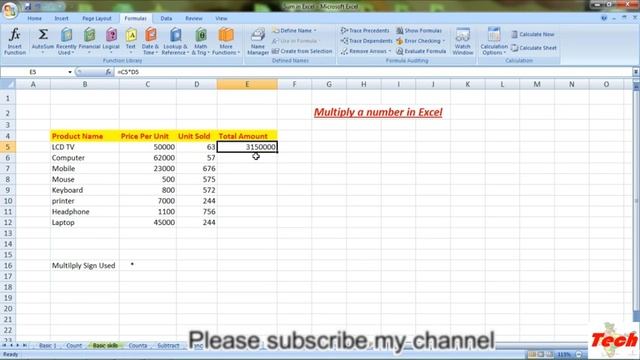Click Calculate Now
Screen dimensions: 640x360
533,34
